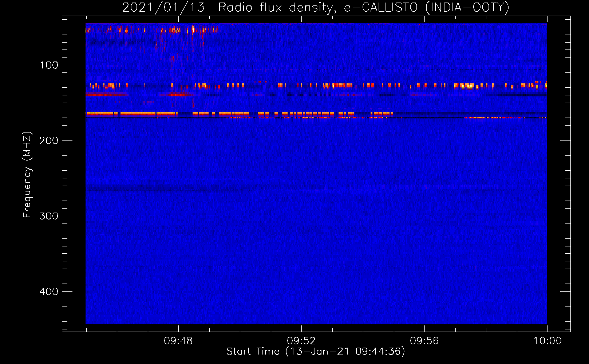Click the 300 frequency tick label
This screenshot has width=589, height=364.
49,216
